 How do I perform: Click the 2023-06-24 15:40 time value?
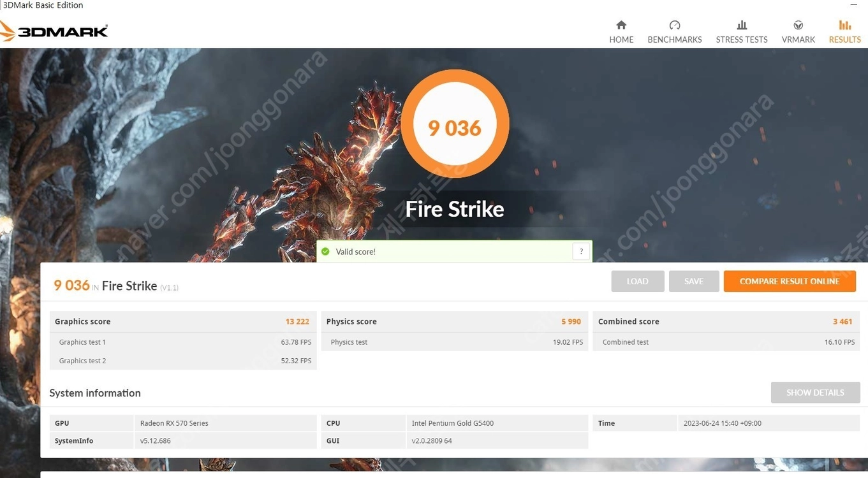(723, 423)
